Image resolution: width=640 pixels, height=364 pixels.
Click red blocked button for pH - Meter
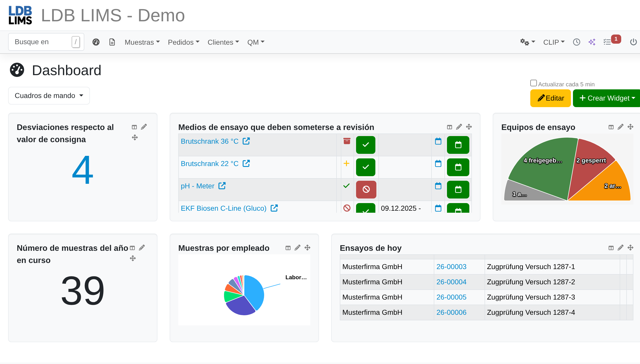click(366, 190)
